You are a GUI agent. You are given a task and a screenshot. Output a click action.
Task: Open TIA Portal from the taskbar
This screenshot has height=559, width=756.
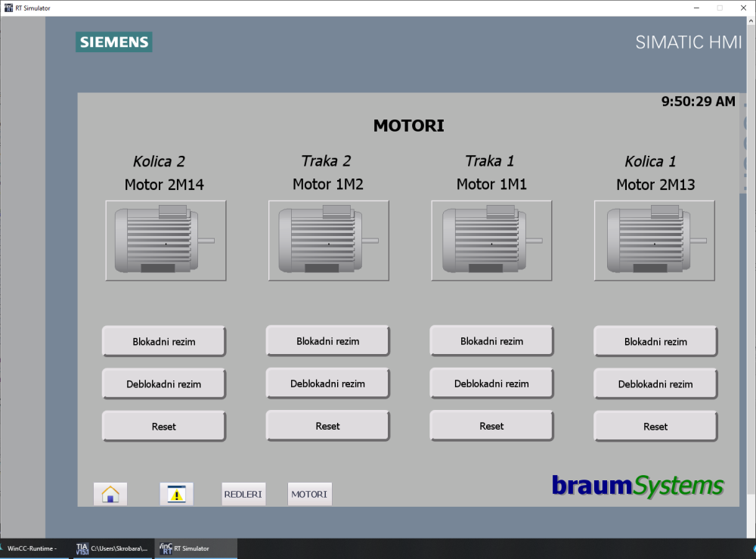(x=112, y=548)
